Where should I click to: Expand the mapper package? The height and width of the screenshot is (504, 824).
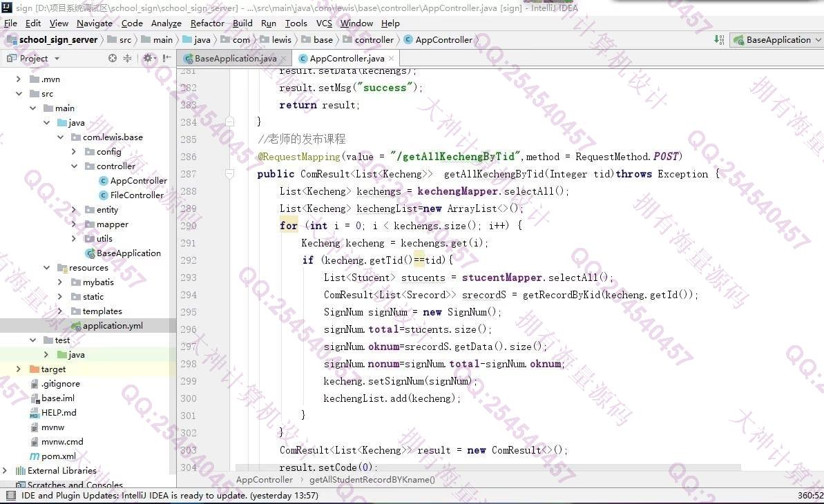(x=74, y=224)
